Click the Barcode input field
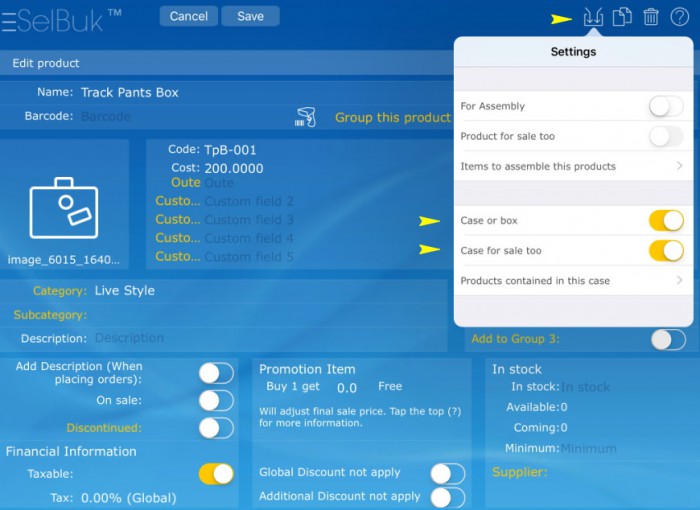 point(180,117)
